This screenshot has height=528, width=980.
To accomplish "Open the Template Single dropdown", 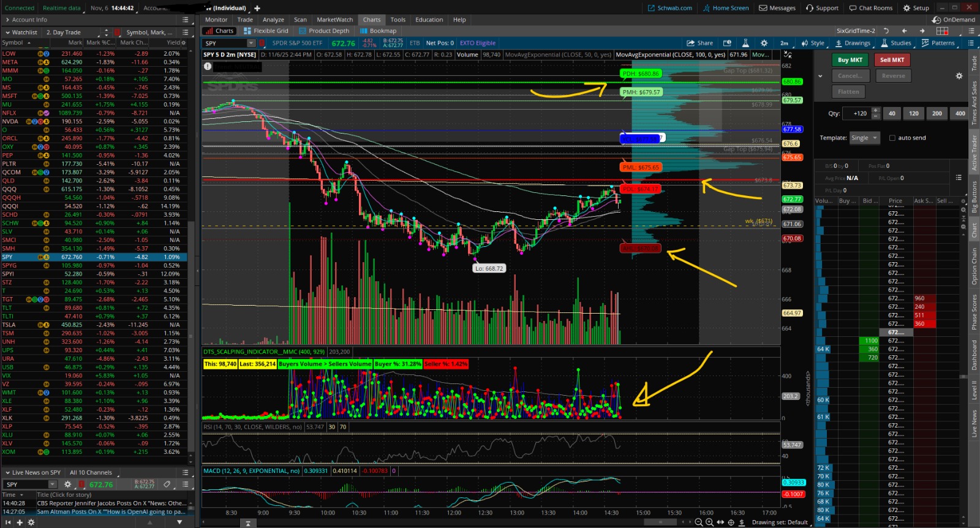I will 865,138.
